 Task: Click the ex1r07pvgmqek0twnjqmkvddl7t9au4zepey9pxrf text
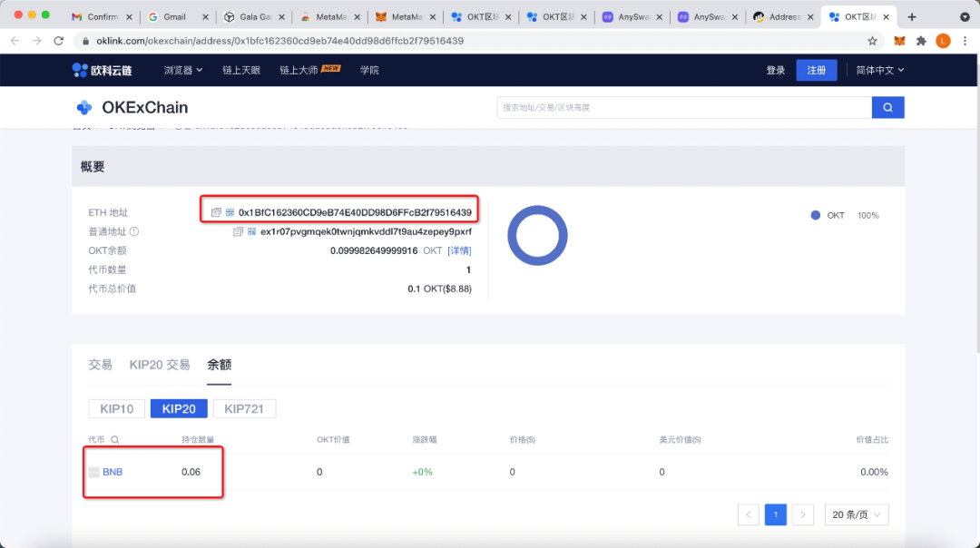pyautogui.click(x=367, y=232)
